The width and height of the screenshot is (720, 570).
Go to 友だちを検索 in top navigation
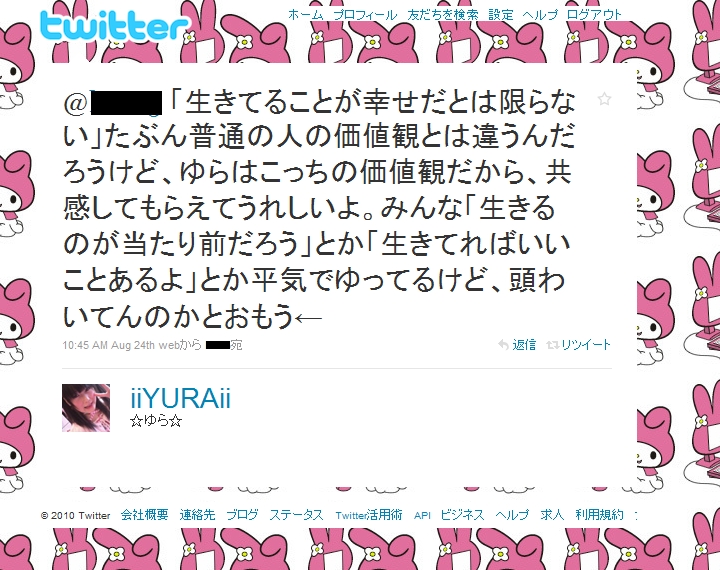point(443,15)
